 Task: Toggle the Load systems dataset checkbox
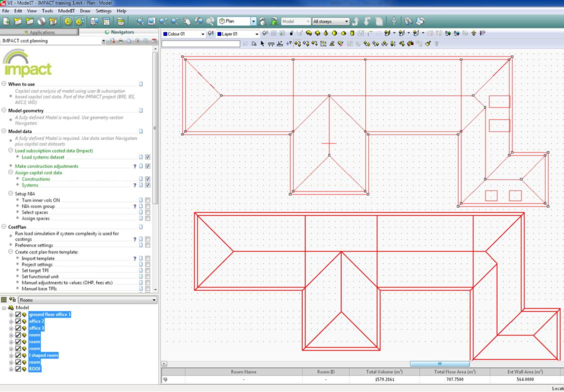pos(147,157)
